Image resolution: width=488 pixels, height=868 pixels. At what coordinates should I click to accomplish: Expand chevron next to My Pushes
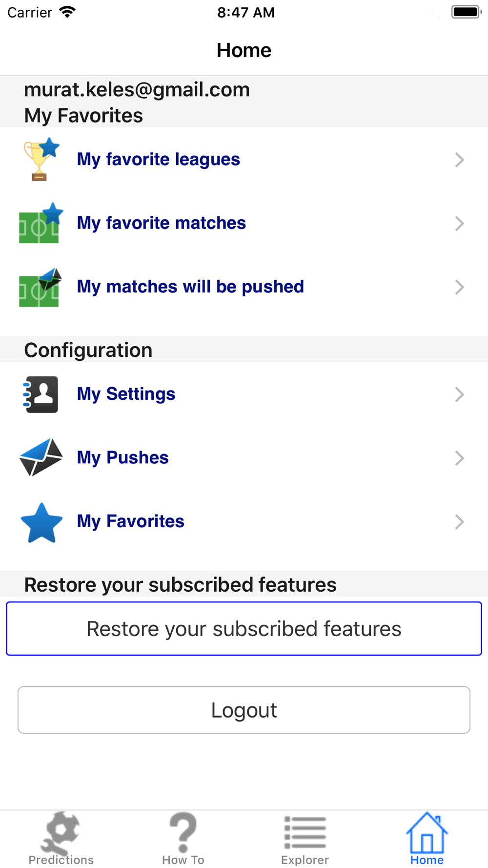pos(459,458)
